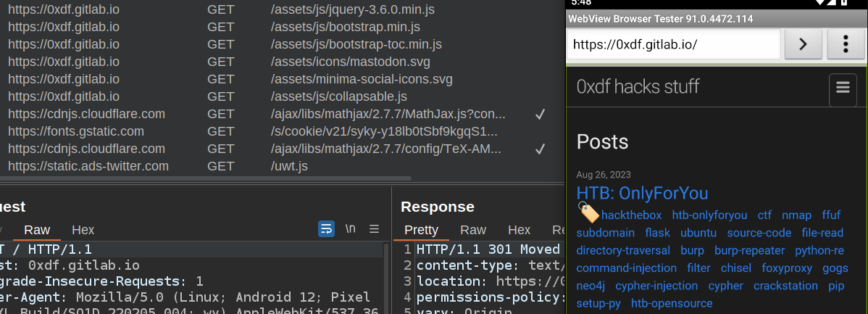Select checkmark on the TeX-AM config row
Image resolution: width=868 pixels, height=314 pixels.
539,149
